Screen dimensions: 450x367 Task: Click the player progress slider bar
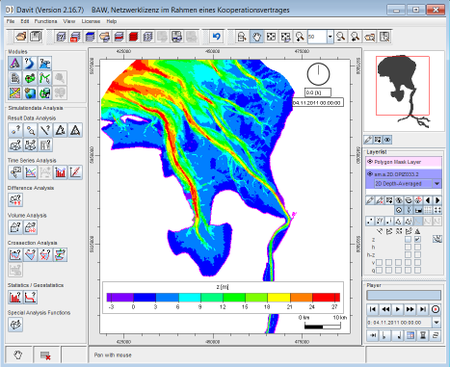[404, 295]
